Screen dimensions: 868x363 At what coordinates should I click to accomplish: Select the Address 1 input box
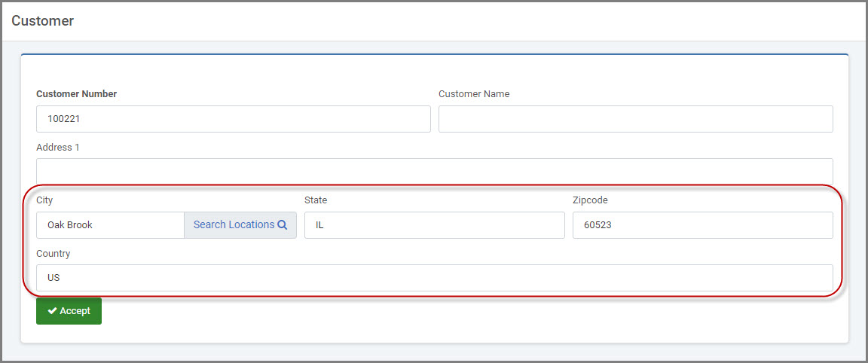(435, 172)
